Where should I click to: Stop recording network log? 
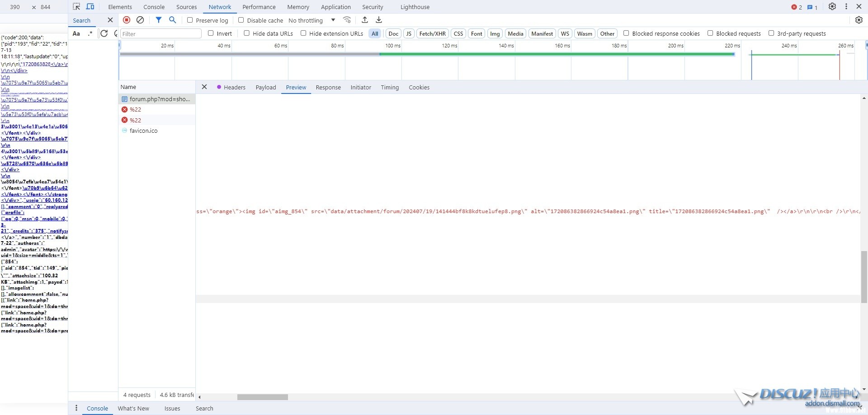pos(127,20)
